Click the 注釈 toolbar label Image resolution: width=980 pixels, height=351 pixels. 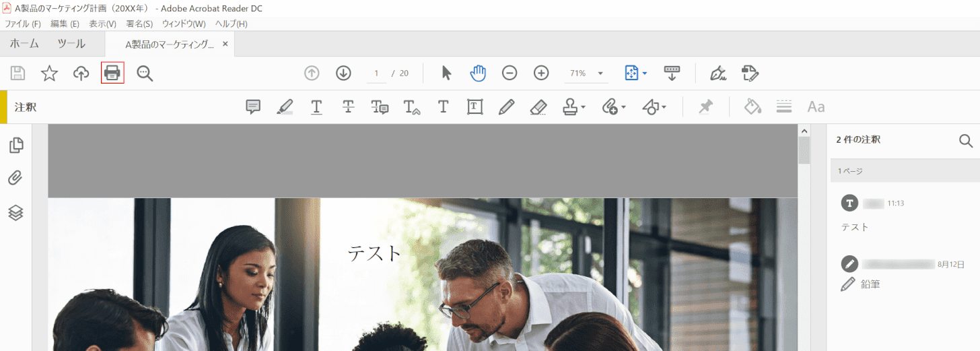tap(26, 107)
